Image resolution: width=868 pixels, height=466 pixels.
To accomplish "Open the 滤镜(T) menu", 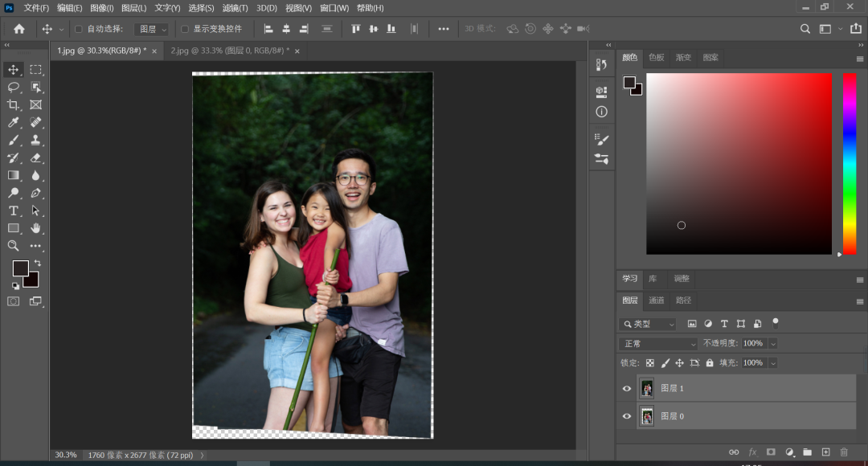I will coord(235,8).
